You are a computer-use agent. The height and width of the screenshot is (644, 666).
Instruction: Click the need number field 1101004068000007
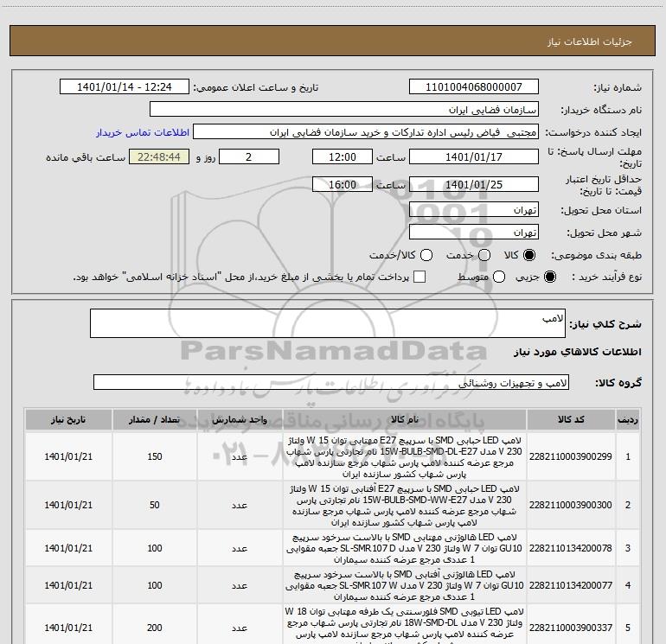(x=474, y=87)
